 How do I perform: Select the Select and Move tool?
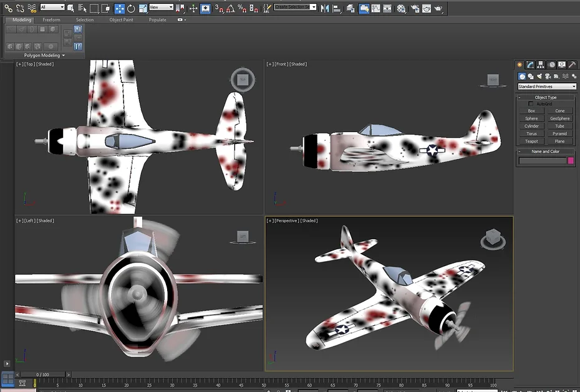tap(119, 8)
